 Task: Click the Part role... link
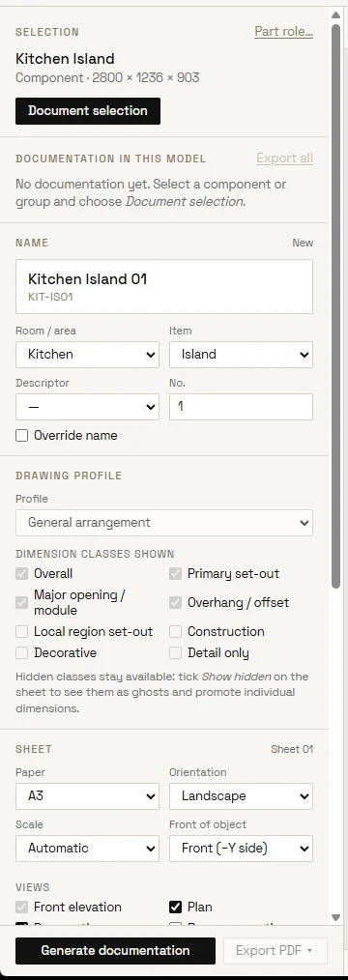tap(283, 32)
